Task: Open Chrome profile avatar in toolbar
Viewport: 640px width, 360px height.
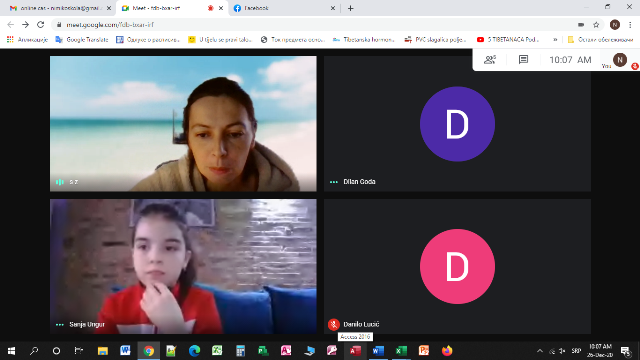Action: [615, 24]
